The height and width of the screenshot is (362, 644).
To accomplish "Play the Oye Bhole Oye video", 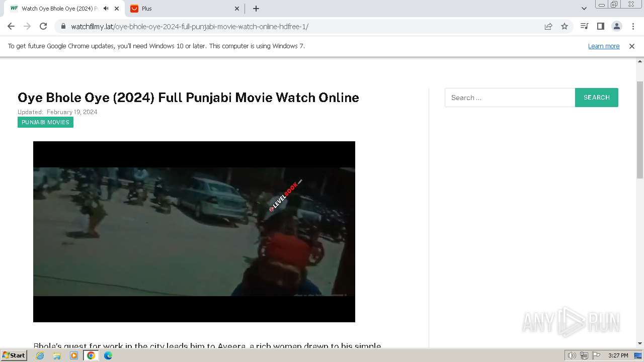I will coord(194,232).
